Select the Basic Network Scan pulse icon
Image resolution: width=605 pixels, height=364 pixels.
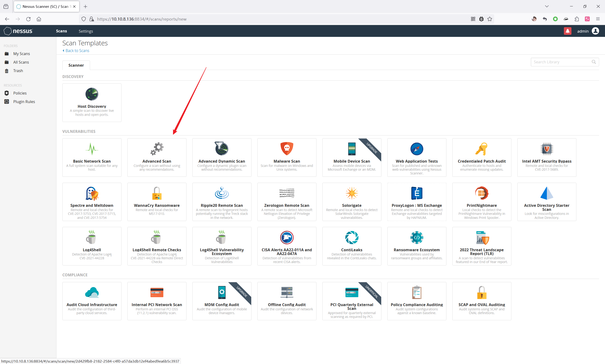(x=92, y=149)
